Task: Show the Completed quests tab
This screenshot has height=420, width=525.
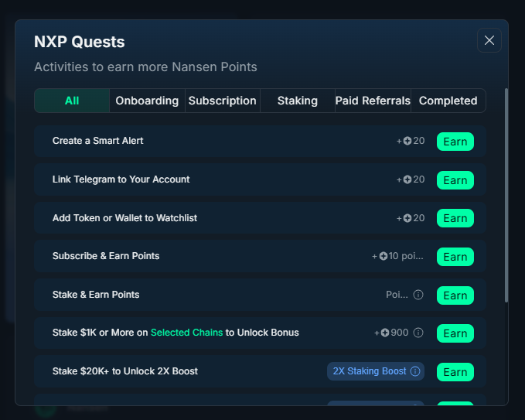Action: [x=448, y=101]
